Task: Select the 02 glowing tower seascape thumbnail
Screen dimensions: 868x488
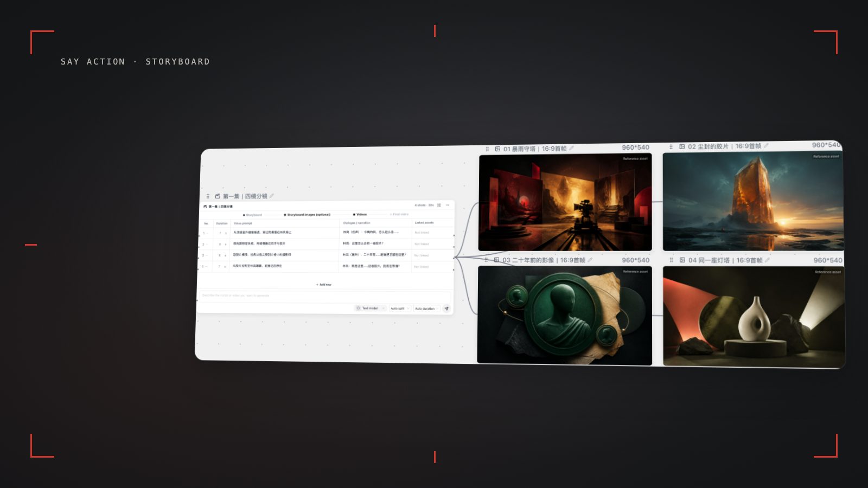Action: coord(753,201)
